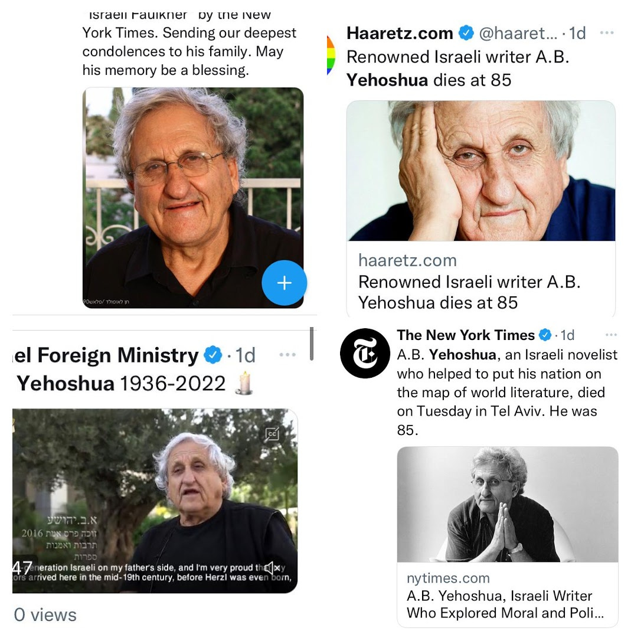The height and width of the screenshot is (644, 644).
Task: Click Foreign Ministry verified badge
Action: (213, 355)
